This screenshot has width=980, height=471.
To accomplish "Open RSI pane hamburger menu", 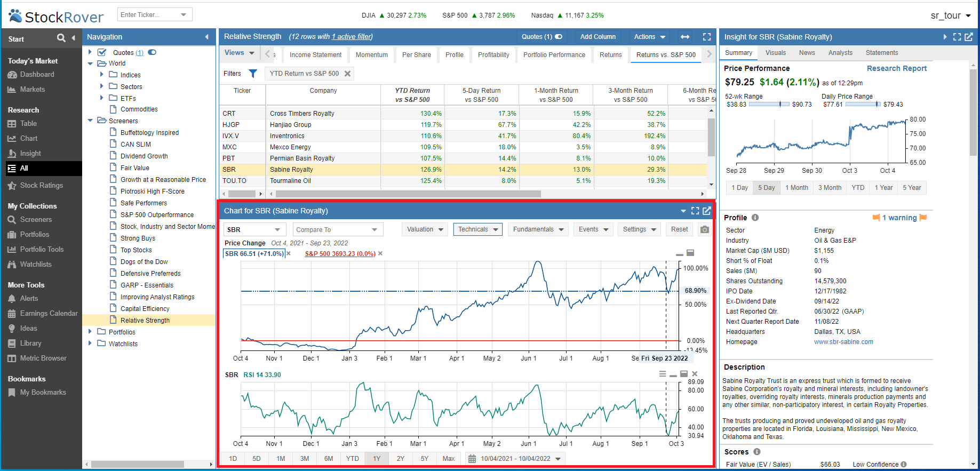I will pyautogui.click(x=663, y=374).
